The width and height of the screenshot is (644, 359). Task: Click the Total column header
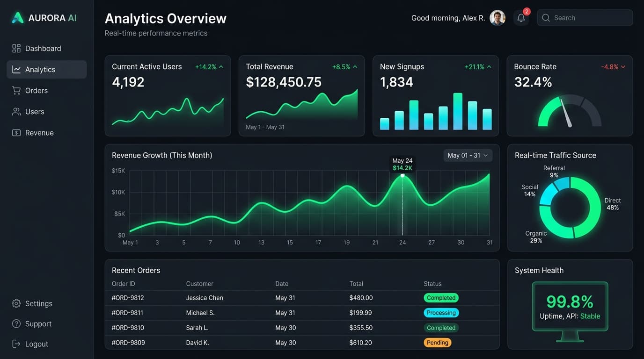(356, 284)
